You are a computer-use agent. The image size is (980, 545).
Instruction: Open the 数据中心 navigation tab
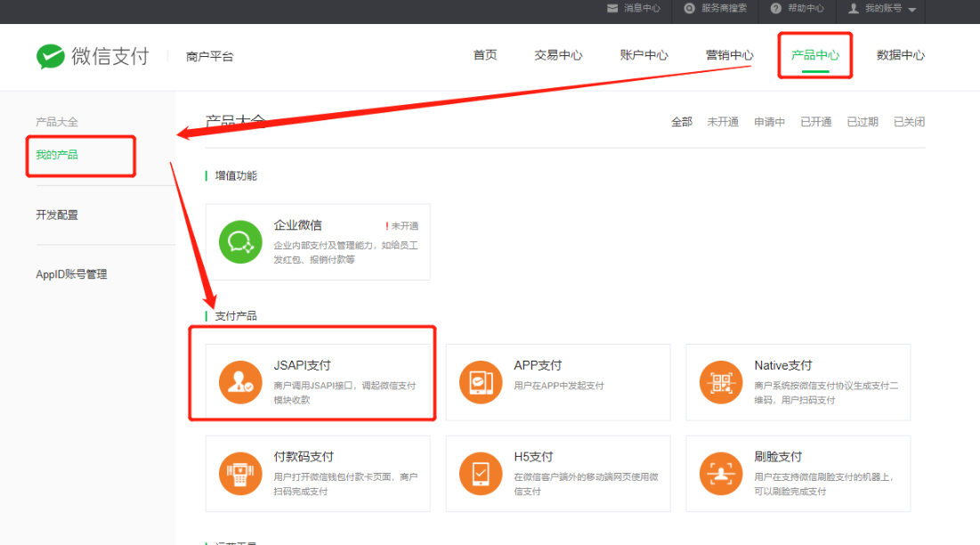[x=900, y=55]
